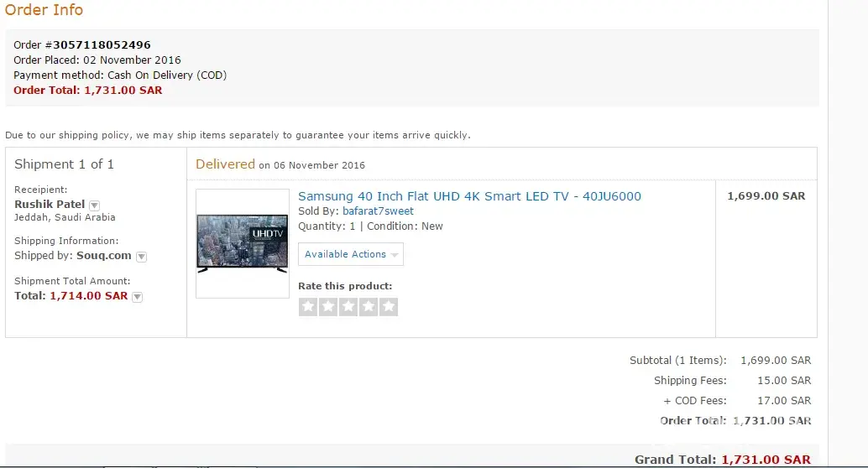Expand shipment total 1,714.00 SAR breakdown
Image resolution: width=868 pixels, height=468 pixels.
pos(138,297)
